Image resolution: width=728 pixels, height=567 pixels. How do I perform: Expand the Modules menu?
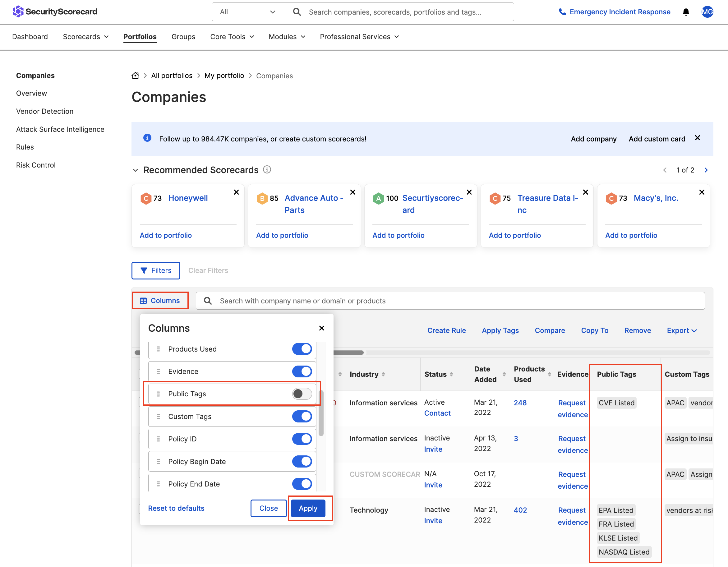pyautogui.click(x=287, y=37)
